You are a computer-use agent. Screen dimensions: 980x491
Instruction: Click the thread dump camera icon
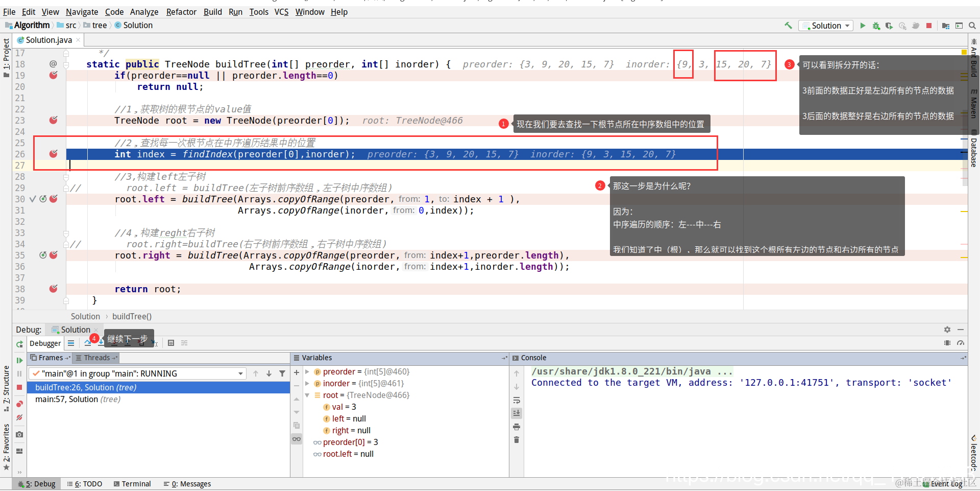tap(19, 434)
